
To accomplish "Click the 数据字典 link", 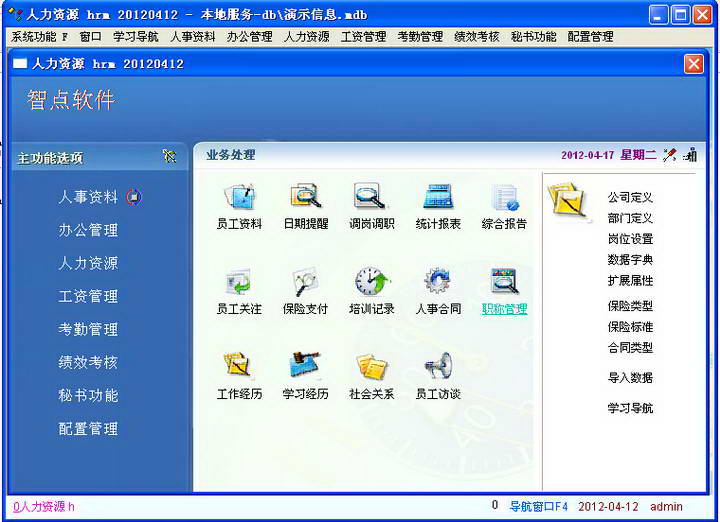I will (630, 259).
